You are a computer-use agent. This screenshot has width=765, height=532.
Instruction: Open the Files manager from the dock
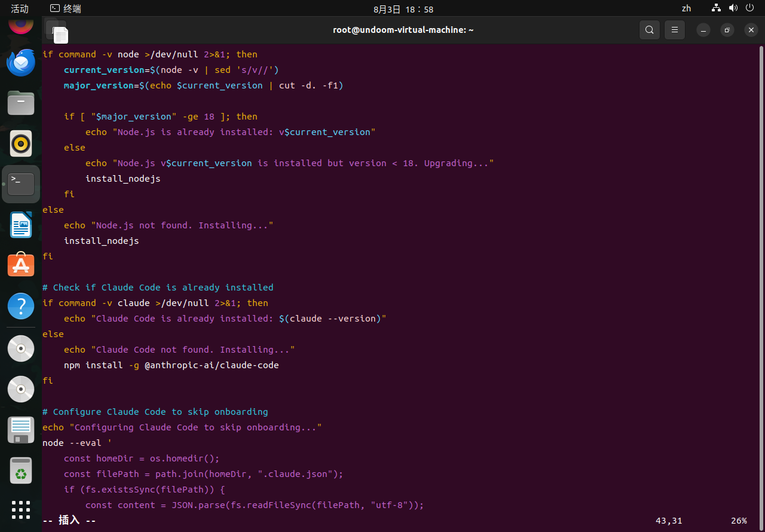pos(21,103)
